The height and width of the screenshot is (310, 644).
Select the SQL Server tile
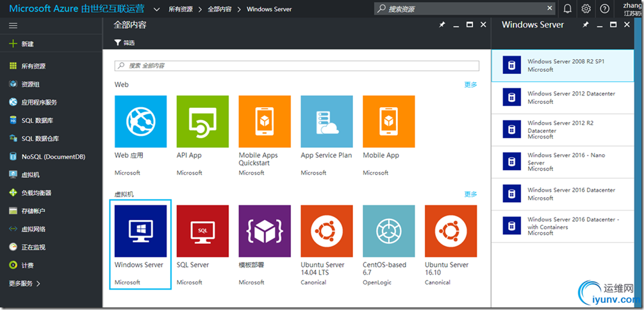pos(202,245)
